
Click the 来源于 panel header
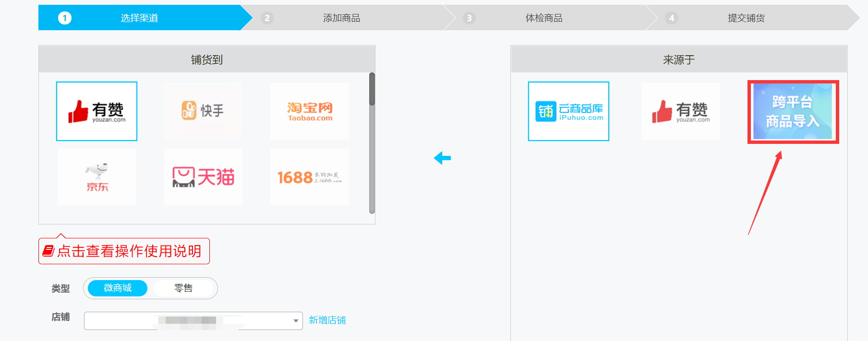[679, 59]
